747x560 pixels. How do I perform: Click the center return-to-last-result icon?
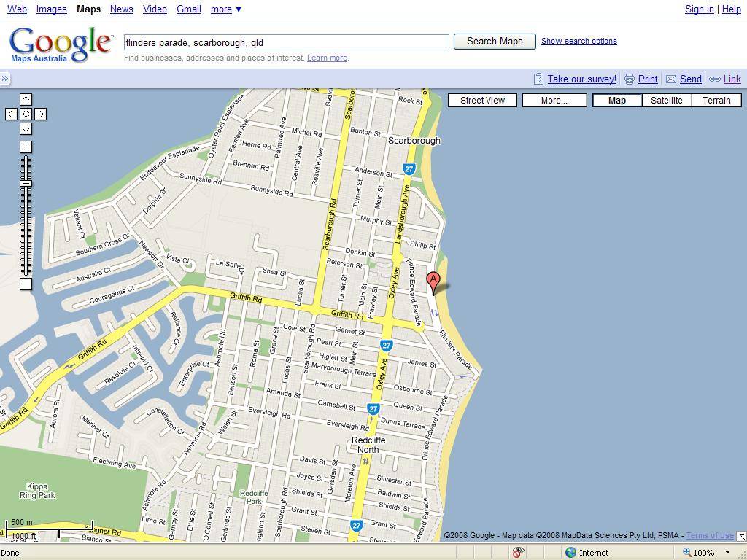tap(26, 114)
